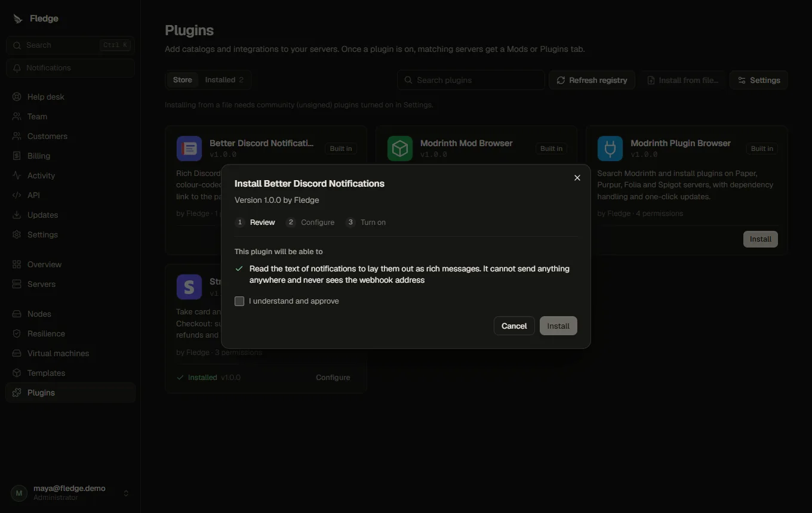This screenshot has width=812, height=513.
Task: Click the Overview sidebar icon
Action: (17, 264)
